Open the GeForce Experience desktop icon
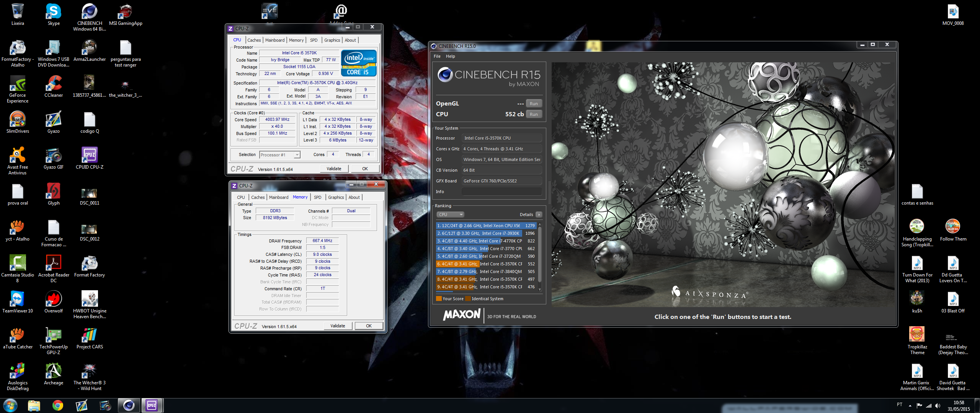Viewport: 980px width, 413px height. (18, 89)
